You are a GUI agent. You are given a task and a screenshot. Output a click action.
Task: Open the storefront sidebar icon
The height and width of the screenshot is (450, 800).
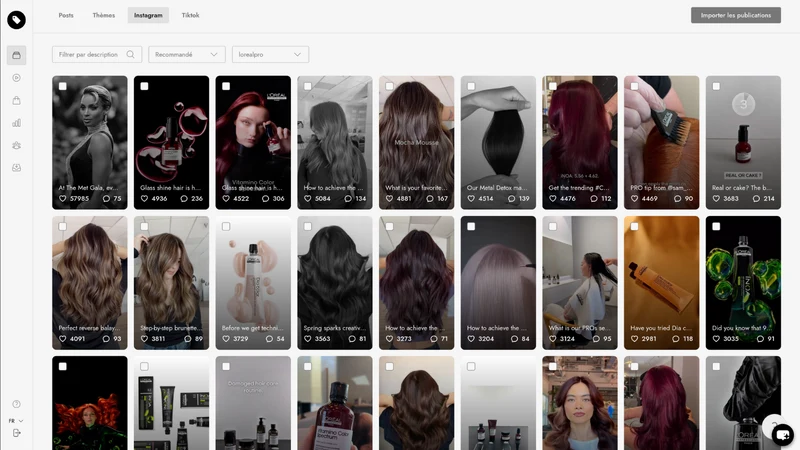click(x=16, y=55)
